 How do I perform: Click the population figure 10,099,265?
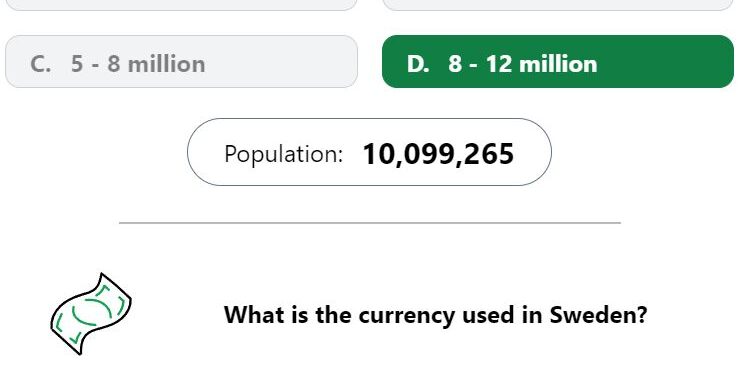point(438,154)
